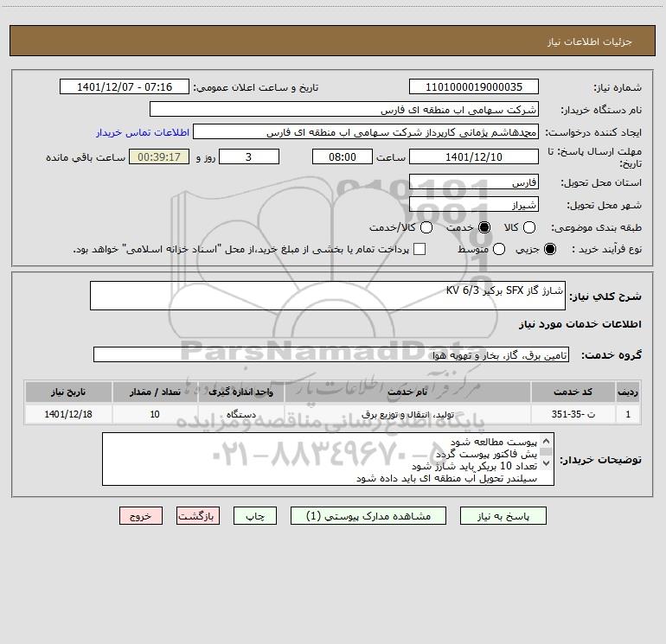Click the ردیف column header
666x644 pixels.
coord(628,392)
